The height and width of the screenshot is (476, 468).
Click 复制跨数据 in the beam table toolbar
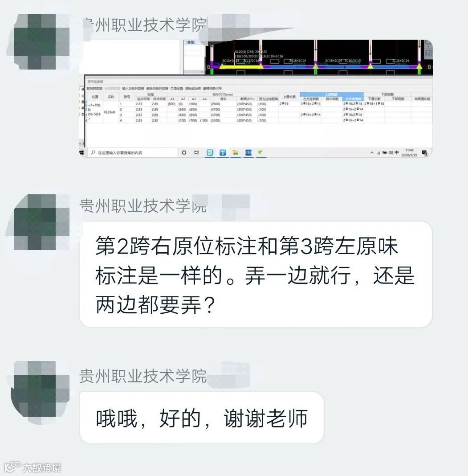(x=95, y=88)
